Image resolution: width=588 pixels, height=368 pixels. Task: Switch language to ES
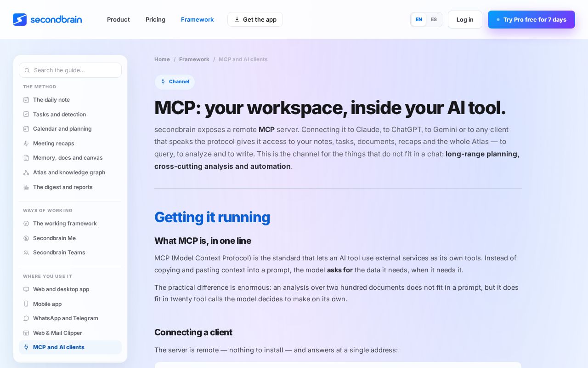(434, 19)
